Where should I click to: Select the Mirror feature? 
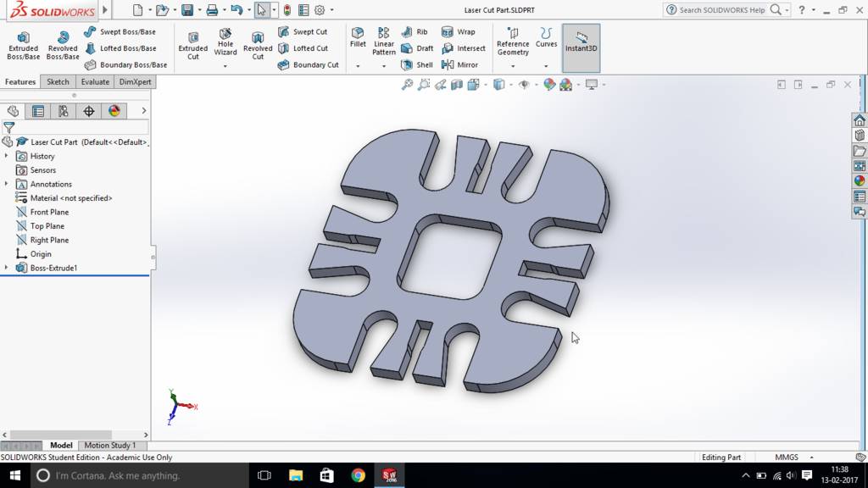point(459,64)
